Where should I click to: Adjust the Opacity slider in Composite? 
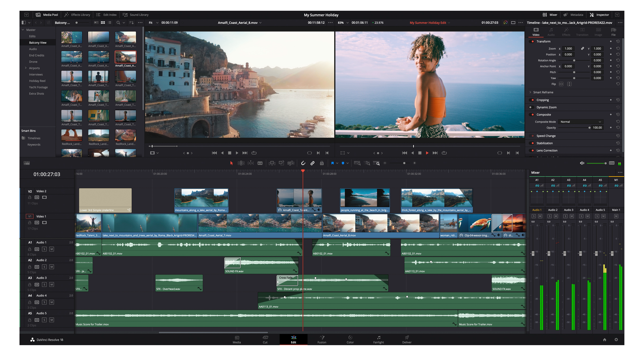point(589,128)
